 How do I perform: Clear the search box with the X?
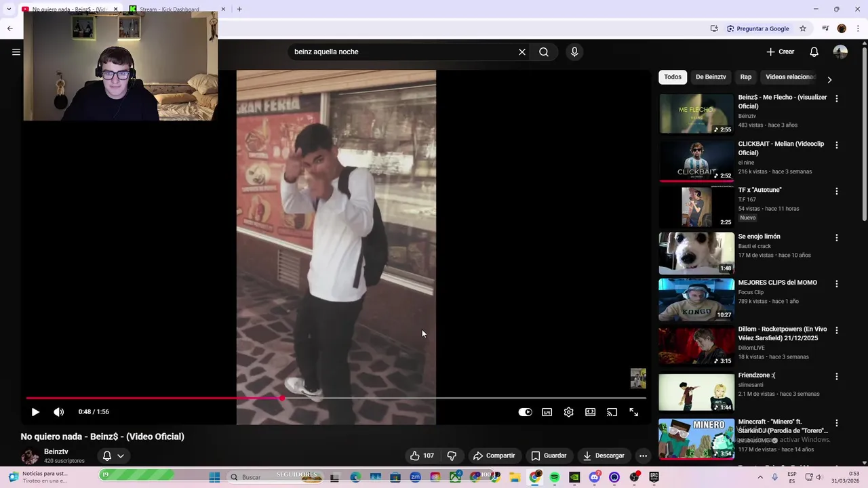click(522, 52)
